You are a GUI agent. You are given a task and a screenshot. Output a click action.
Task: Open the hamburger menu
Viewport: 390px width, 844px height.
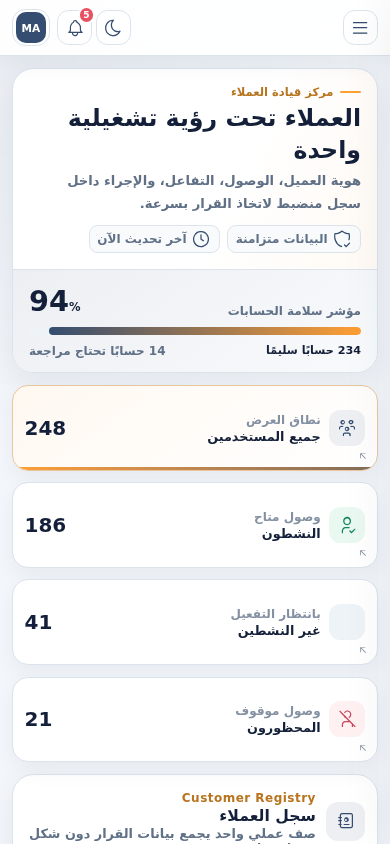tap(360, 27)
